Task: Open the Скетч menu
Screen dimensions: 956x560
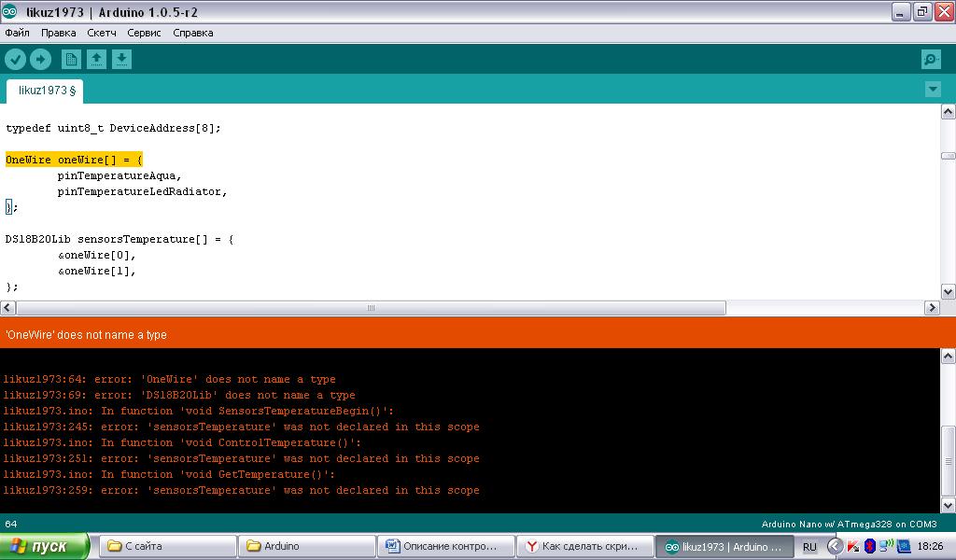Action: (x=102, y=33)
